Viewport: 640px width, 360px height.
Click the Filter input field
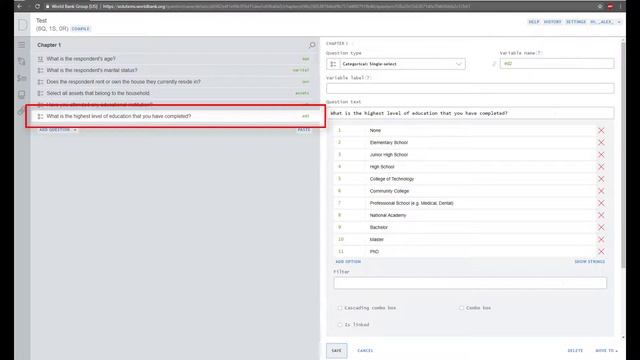[x=470, y=283]
